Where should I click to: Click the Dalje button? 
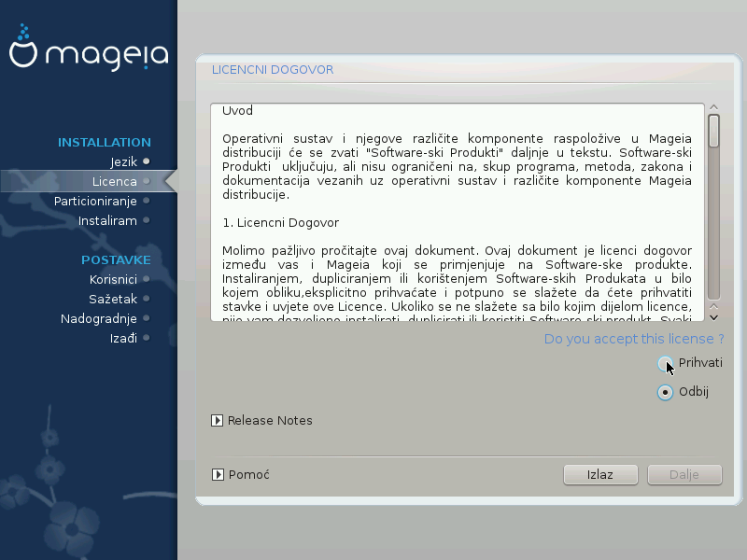pyautogui.click(x=684, y=475)
